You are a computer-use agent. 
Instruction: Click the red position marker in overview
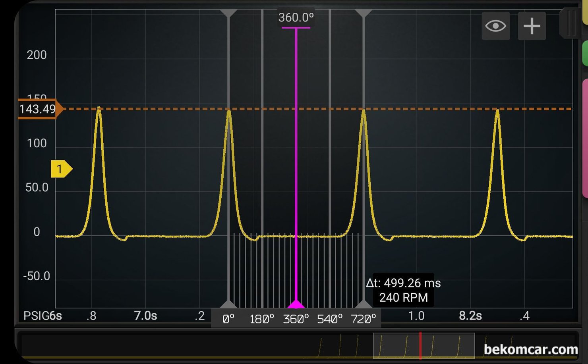point(420,345)
